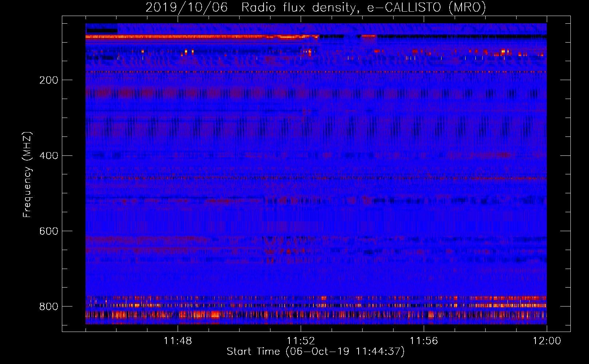
Task: Click the 11:52 time tick label
Action: [301, 341]
